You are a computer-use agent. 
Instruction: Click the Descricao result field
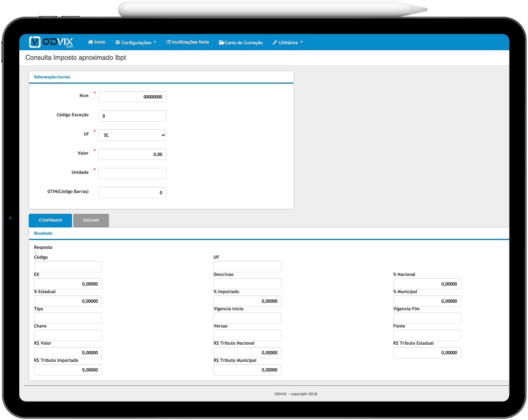point(247,284)
